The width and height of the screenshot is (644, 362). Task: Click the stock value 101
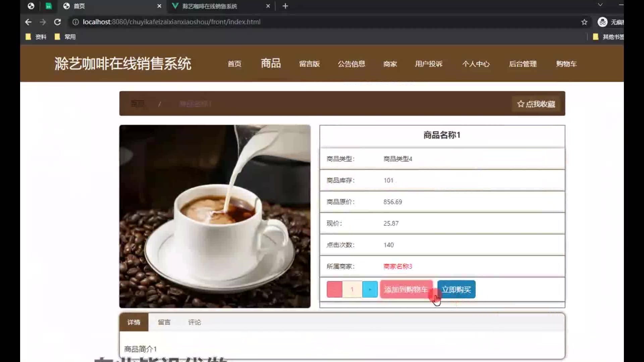(x=388, y=180)
